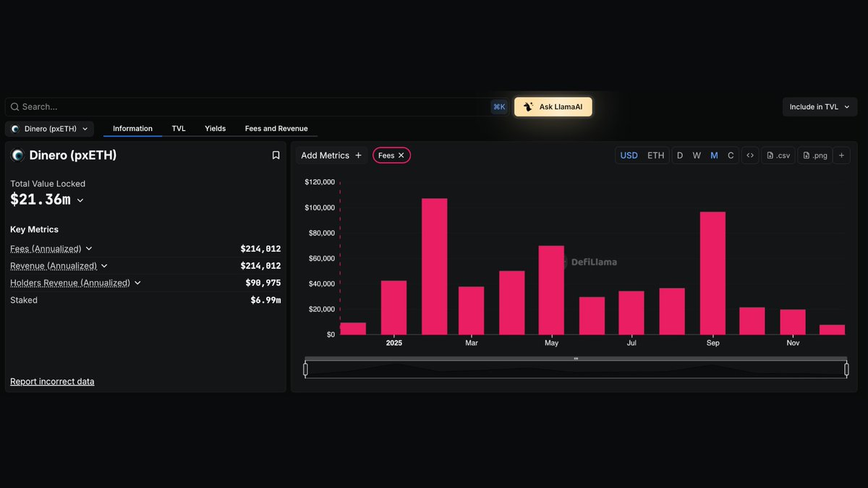Click the tallest fees bar before March
This screenshot has height=488, width=868.
[434, 267]
